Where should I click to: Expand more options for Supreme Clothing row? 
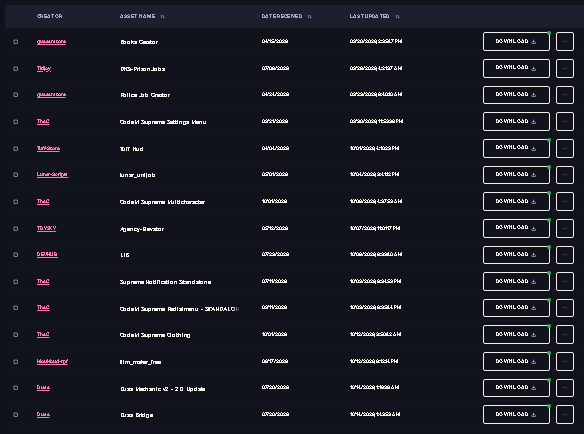coord(565,335)
